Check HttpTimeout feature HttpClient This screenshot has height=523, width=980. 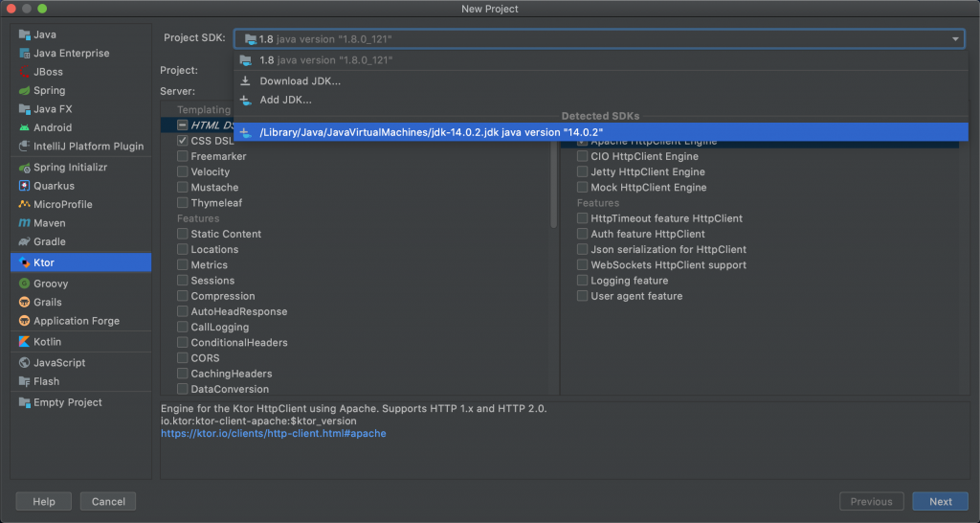(583, 217)
